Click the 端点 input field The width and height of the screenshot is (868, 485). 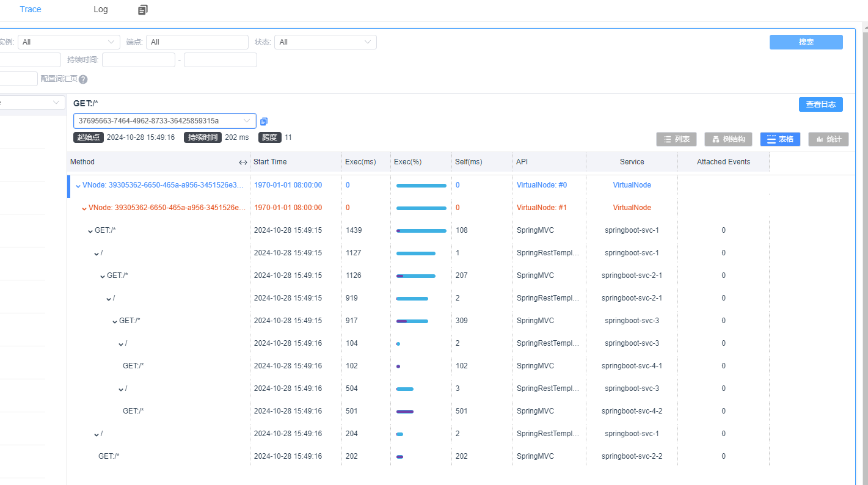point(197,42)
